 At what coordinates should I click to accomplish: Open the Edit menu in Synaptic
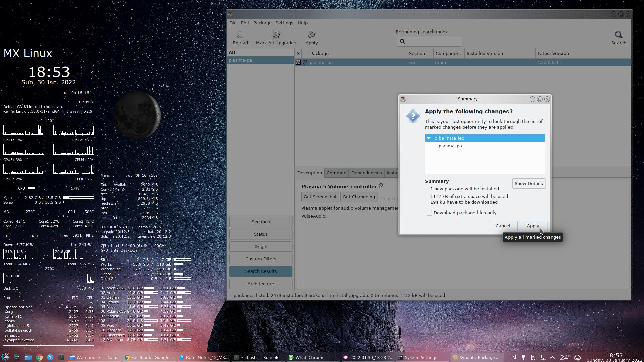pos(245,23)
